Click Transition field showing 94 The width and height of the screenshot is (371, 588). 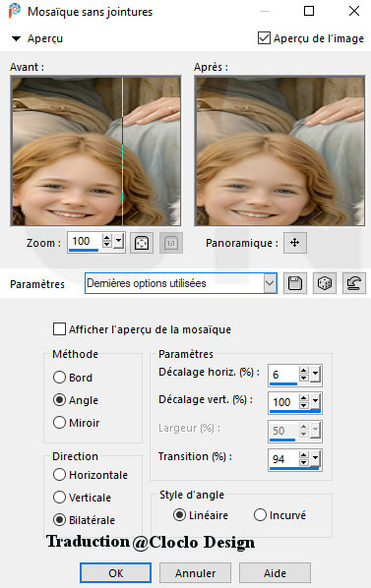[283, 458]
